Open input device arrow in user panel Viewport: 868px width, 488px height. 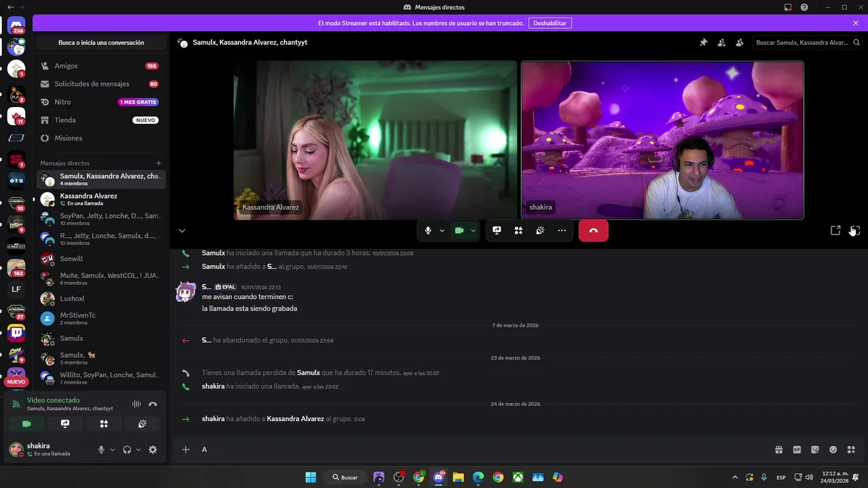pos(113,449)
